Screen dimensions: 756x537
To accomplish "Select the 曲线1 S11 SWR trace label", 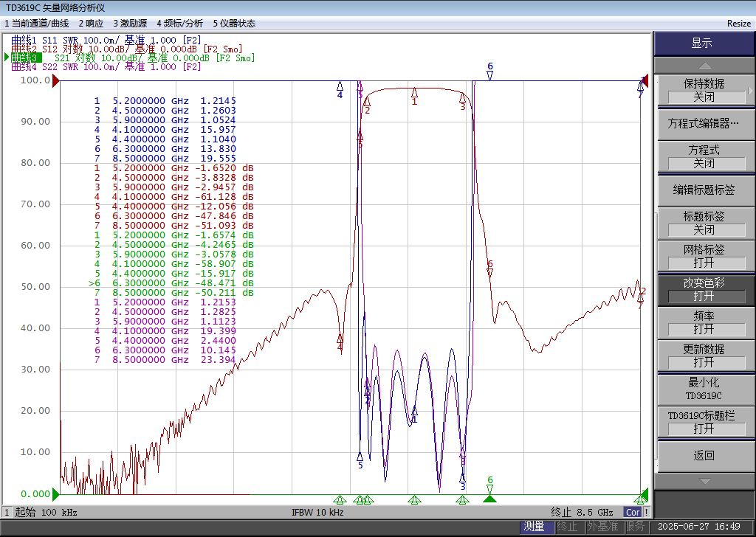I will 106,40.
